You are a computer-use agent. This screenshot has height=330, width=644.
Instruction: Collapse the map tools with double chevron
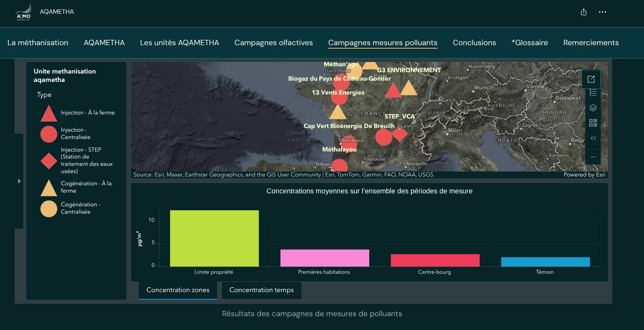[593, 138]
